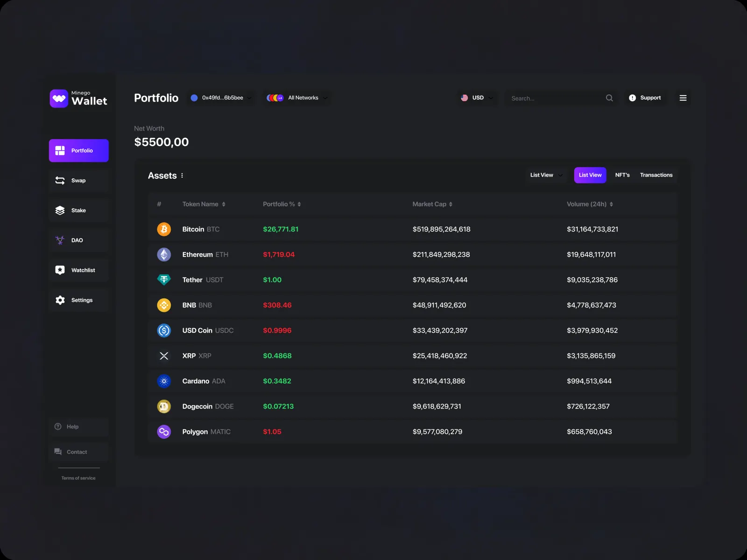The width and height of the screenshot is (747, 560).
Task: Expand the All Networks dropdown
Action: pos(296,98)
